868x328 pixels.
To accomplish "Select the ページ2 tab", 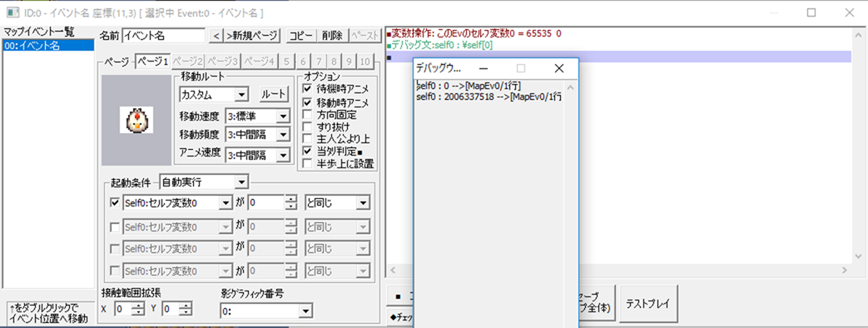I will pyautogui.click(x=188, y=62).
